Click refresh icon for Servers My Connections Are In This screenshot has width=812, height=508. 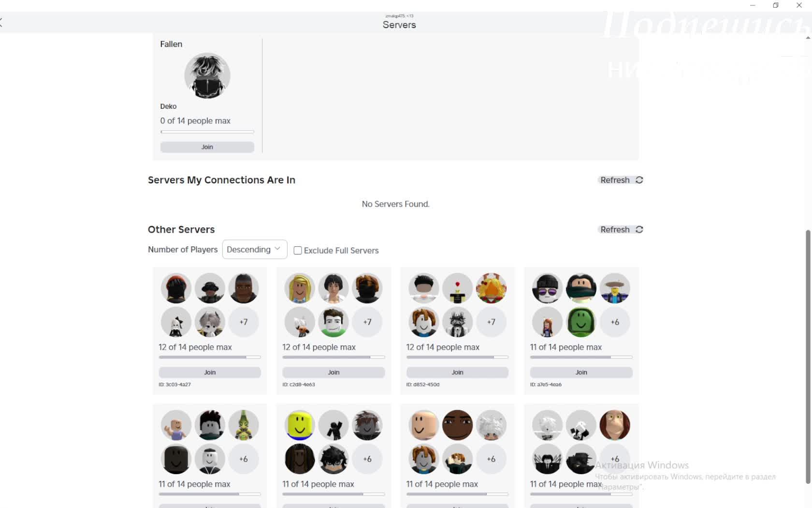pos(639,180)
